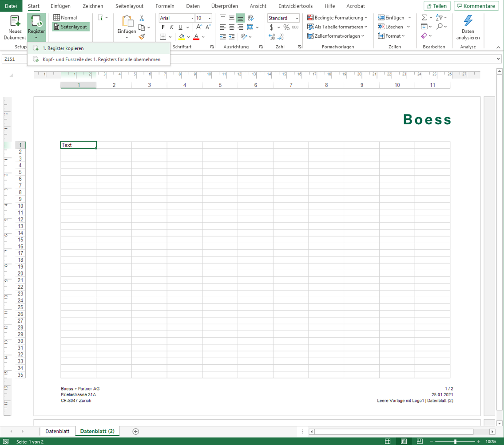The image size is (504, 445).
Task: Click the merge cells icon
Action: [250, 28]
